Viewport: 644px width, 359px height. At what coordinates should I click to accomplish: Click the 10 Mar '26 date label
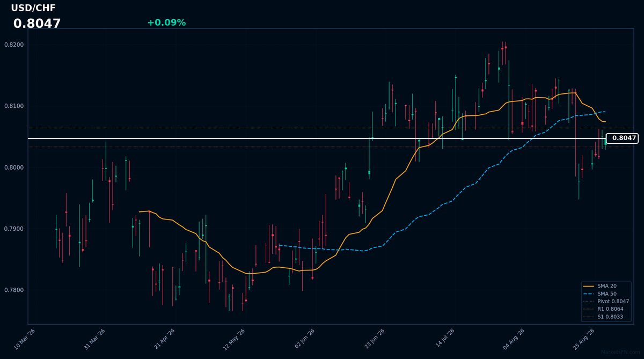tap(24, 340)
